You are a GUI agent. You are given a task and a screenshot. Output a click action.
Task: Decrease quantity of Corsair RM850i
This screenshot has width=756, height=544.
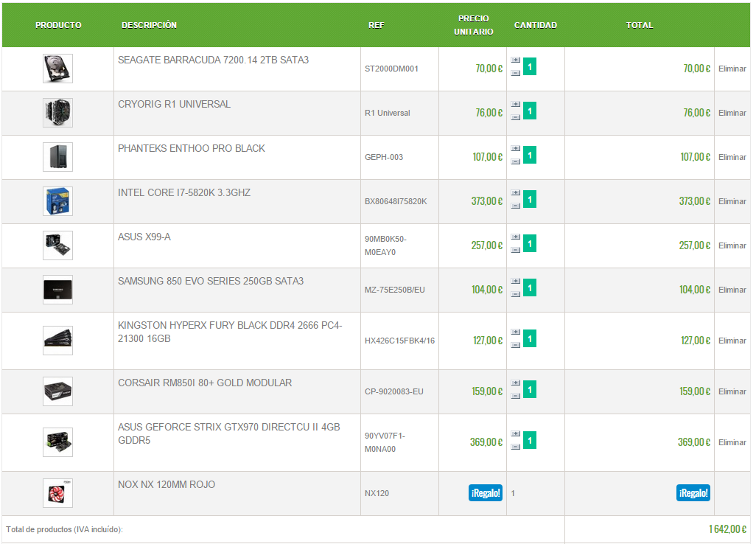(x=515, y=397)
